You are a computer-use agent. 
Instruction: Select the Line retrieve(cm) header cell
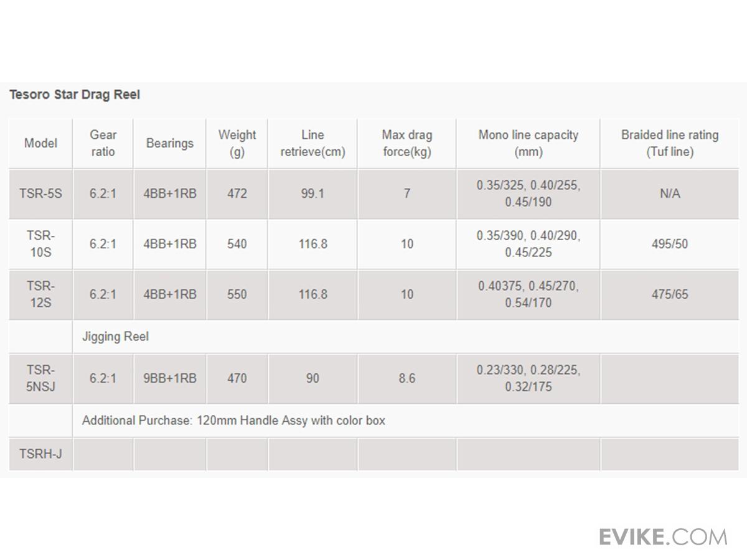tap(312, 143)
